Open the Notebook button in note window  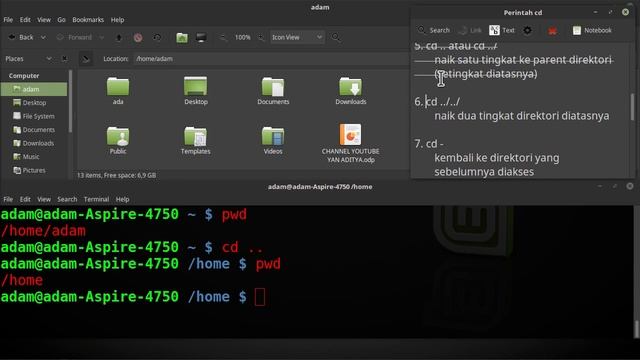point(592,30)
